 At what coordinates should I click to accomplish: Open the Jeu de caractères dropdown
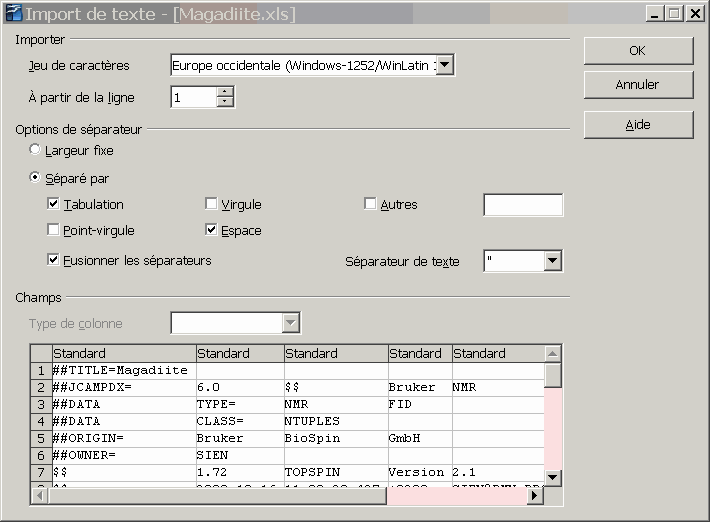point(445,65)
